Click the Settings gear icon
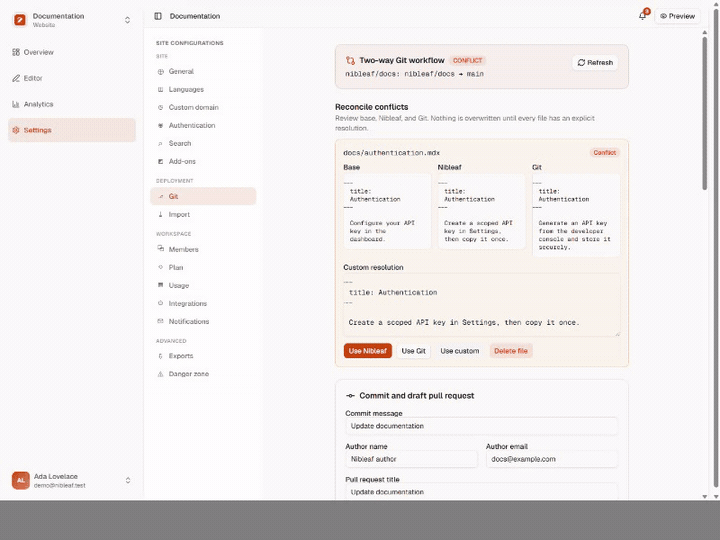 pos(16,130)
